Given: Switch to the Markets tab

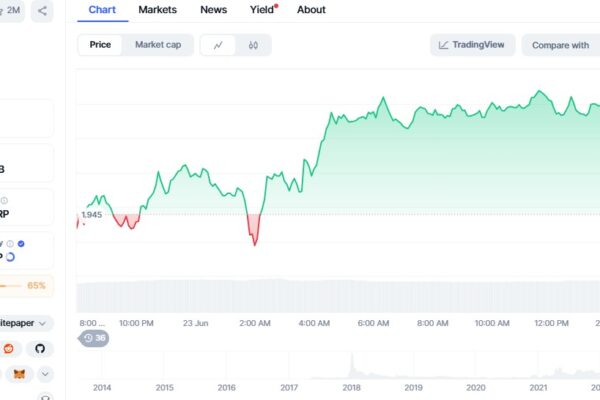Looking at the screenshot, I should tap(158, 10).
